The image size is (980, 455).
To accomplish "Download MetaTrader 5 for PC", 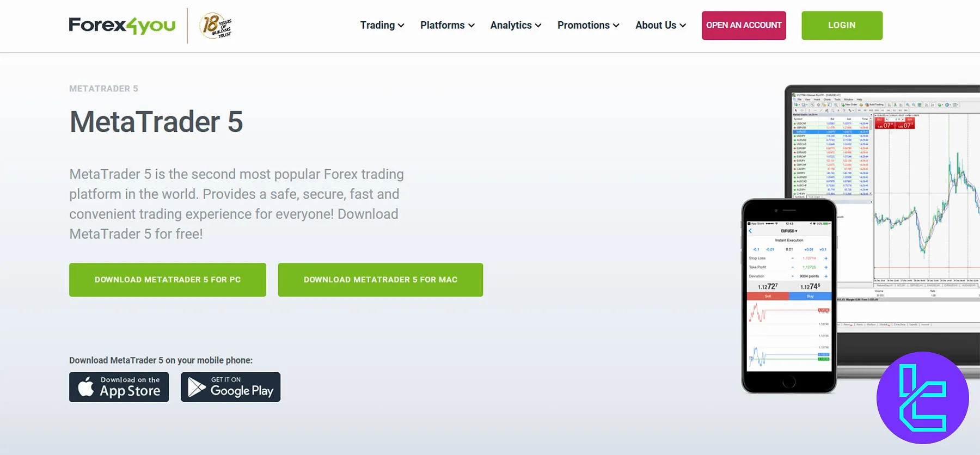I will coord(168,280).
